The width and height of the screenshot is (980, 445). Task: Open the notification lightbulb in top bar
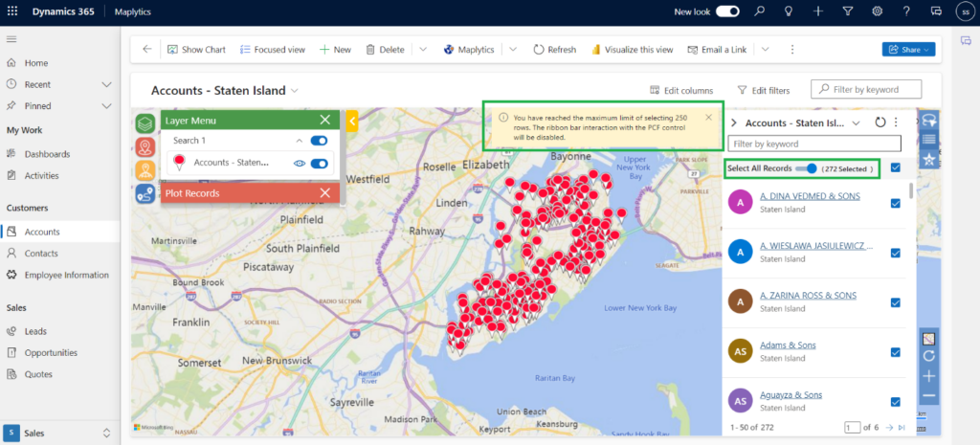pyautogui.click(x=789, y=11)
